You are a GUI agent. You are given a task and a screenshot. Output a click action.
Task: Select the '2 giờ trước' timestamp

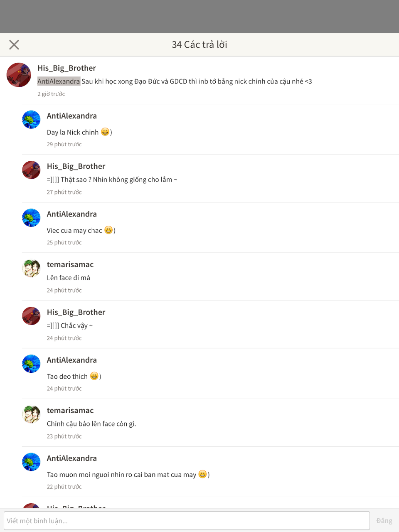51,94
